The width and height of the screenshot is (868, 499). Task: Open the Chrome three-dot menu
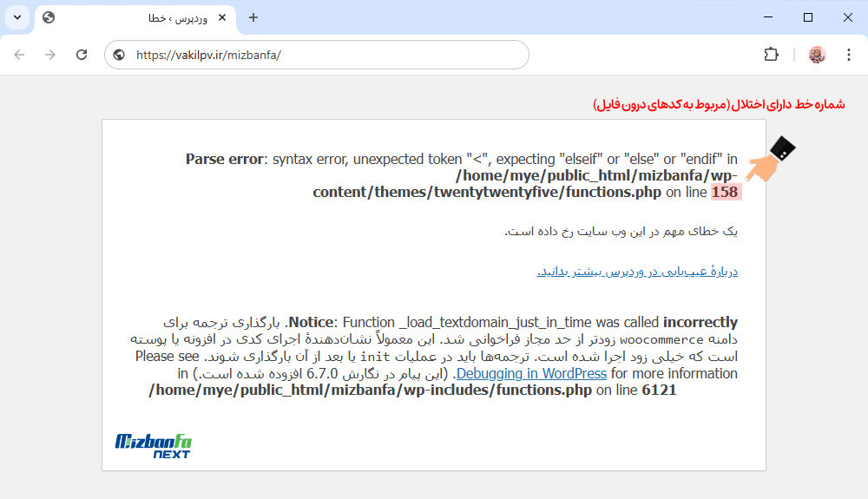click(849, 55)
